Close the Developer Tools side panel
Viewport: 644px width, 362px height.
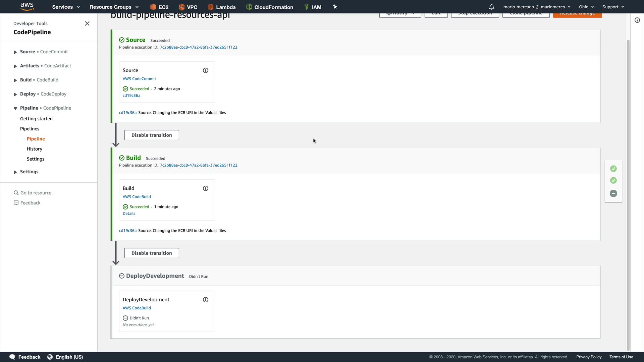click(x=87, y=23)
